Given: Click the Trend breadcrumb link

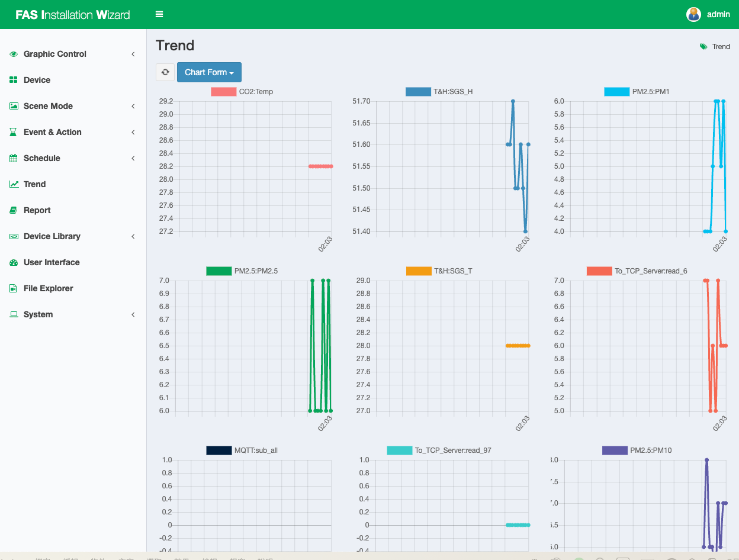Looking at the screenshot, I should 721,47.
